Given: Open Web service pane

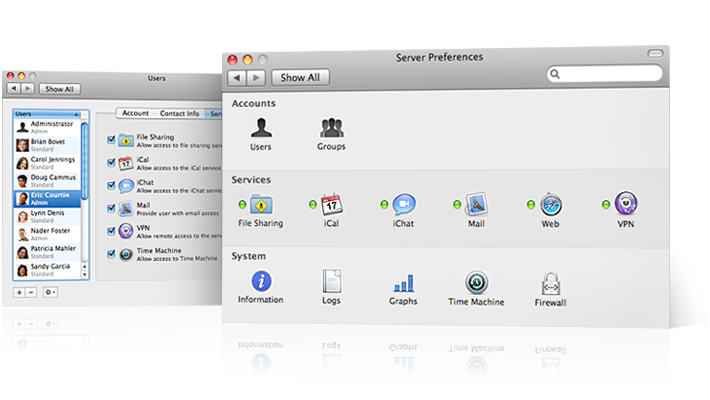Looking at the screenshot, I should [551, 211].
